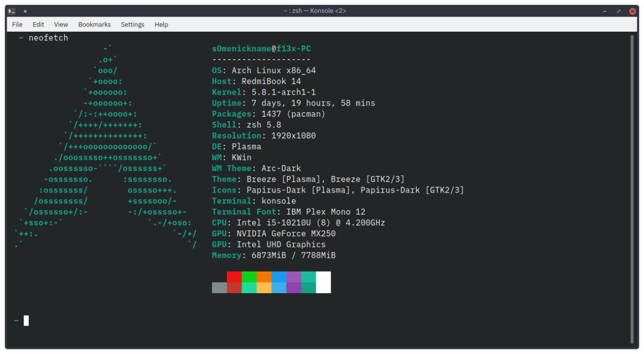Screen dimensions: 644x354
Task: Open the Edit menu
Action: (x=38, y=24)
